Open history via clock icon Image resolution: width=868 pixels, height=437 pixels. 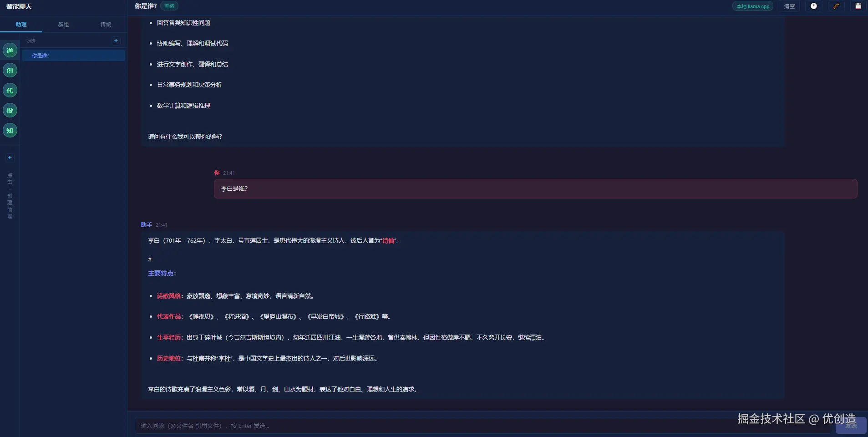[x=814, y=6]
